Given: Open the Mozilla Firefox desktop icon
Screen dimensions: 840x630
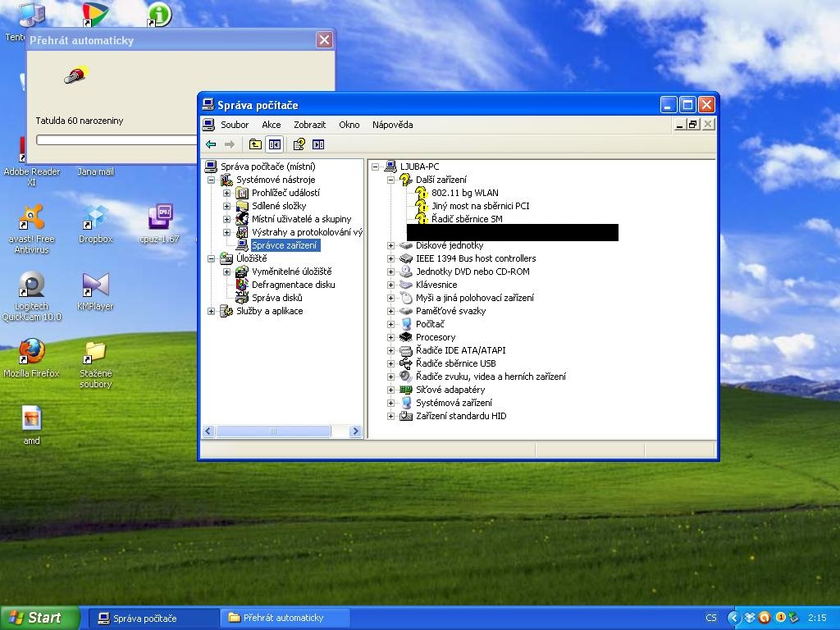Looking at the screenshot, I should [32, 358].
